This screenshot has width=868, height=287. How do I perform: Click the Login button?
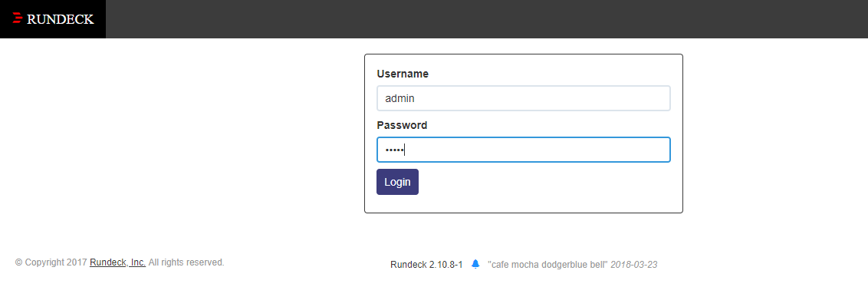pos(397,182)
